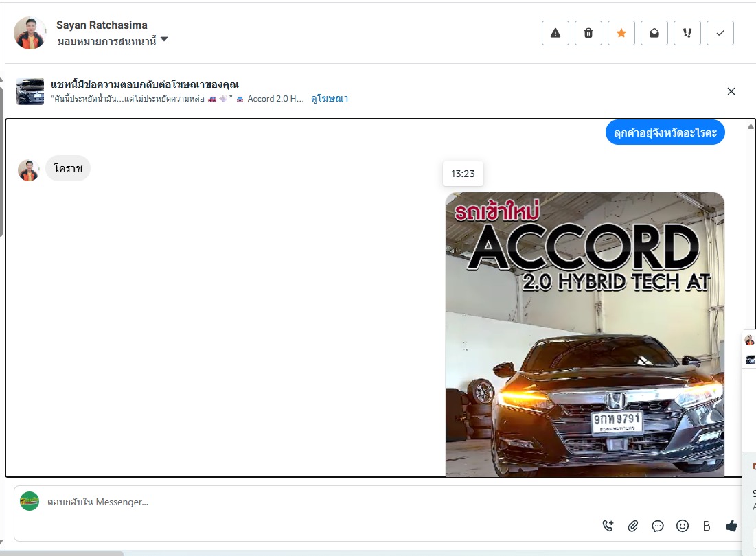Flag as priority with exclamation icon
756x556 pixels.
tap(687, 33)
